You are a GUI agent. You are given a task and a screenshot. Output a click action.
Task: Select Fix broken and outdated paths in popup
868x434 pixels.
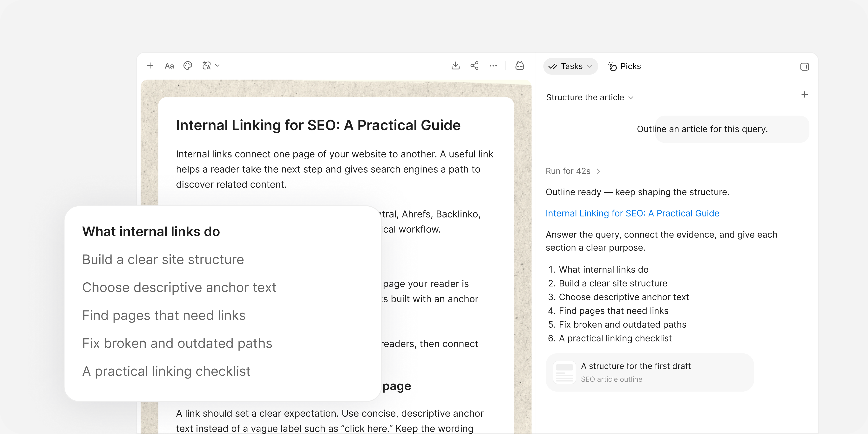[177, 344]
